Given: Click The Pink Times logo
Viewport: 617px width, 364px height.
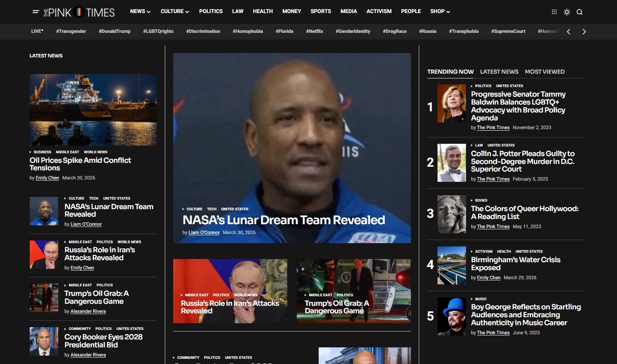Looking at the screenshot, I should point(79,12).
